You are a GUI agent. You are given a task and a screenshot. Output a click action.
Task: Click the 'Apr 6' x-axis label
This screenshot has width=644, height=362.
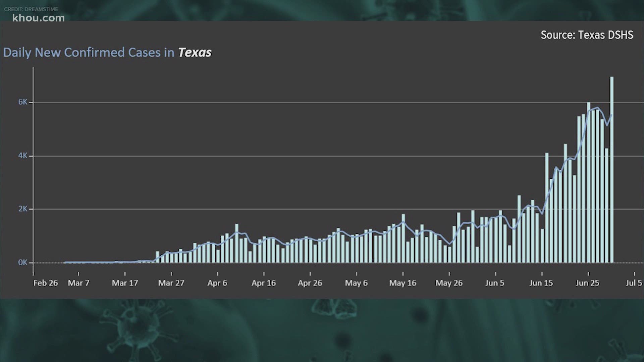point(217,283)
